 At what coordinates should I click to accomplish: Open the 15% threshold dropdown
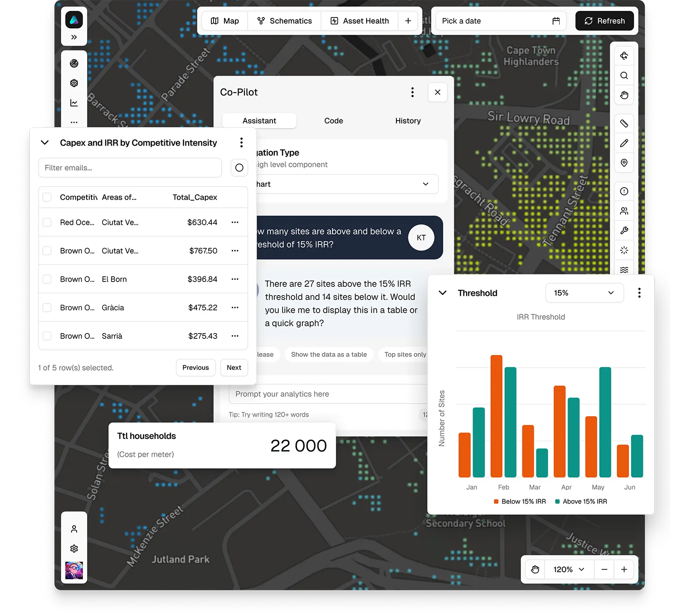pos(584,293)
